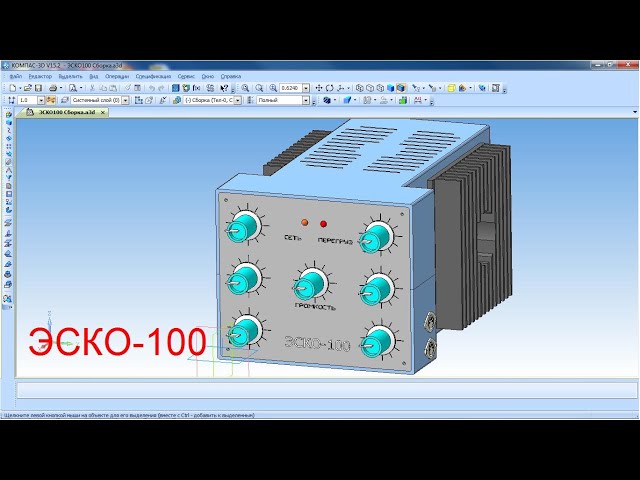This screenshot has height=480, width=640.
Task: Open the Файл menu
Action: pyautogui.click(x=16, y=76)
